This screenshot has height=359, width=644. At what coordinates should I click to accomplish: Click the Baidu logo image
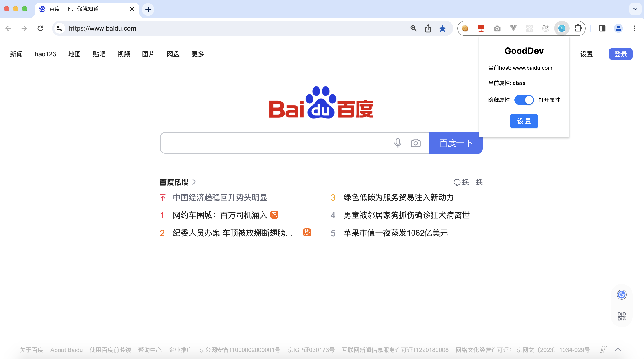[321, 103]
